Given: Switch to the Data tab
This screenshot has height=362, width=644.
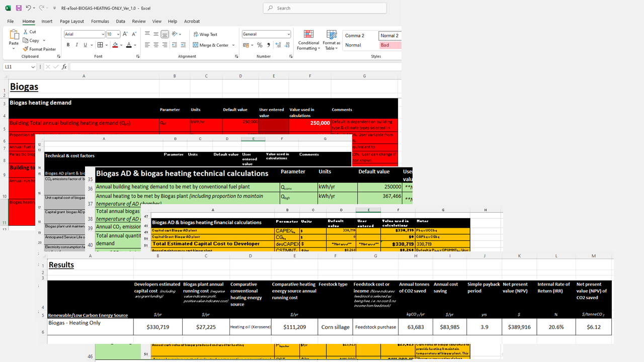Looking at the screenshot, I should 121,21.
